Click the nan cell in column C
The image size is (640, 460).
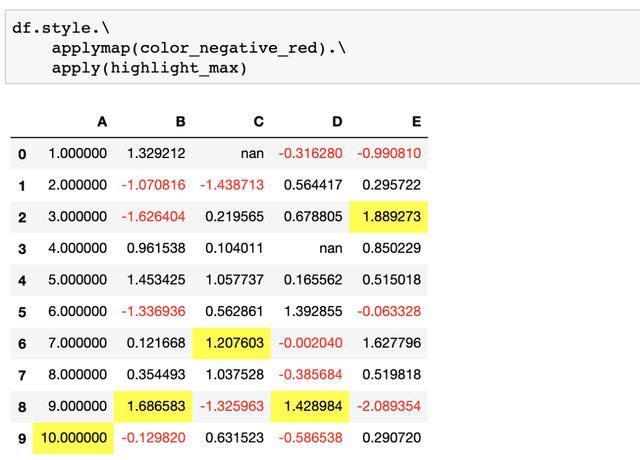[x=252, y=153]
